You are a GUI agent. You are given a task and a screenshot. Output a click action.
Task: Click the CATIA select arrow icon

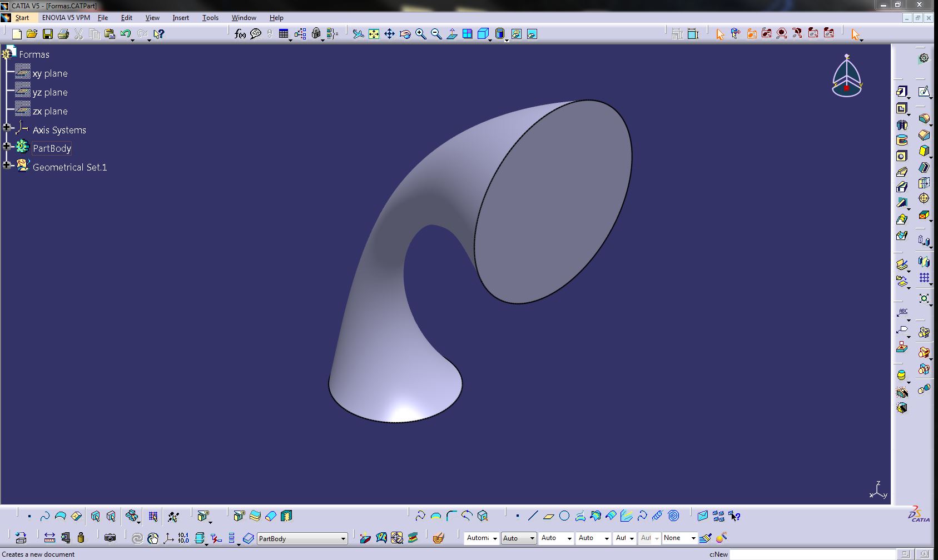pos(855,34)
